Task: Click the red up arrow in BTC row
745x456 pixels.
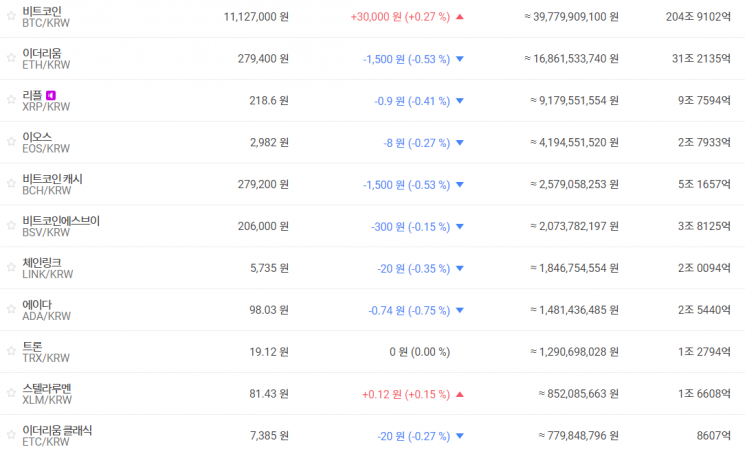Action: pos(459,17)
